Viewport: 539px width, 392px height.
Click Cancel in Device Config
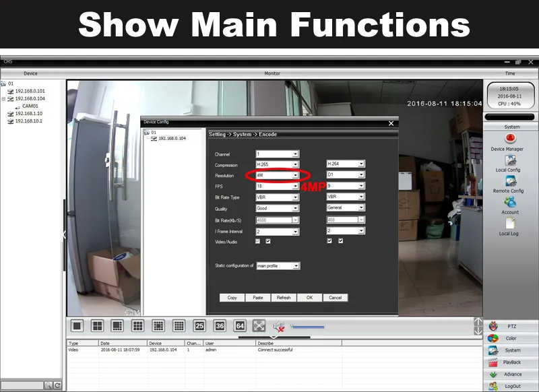click(335, 298)
